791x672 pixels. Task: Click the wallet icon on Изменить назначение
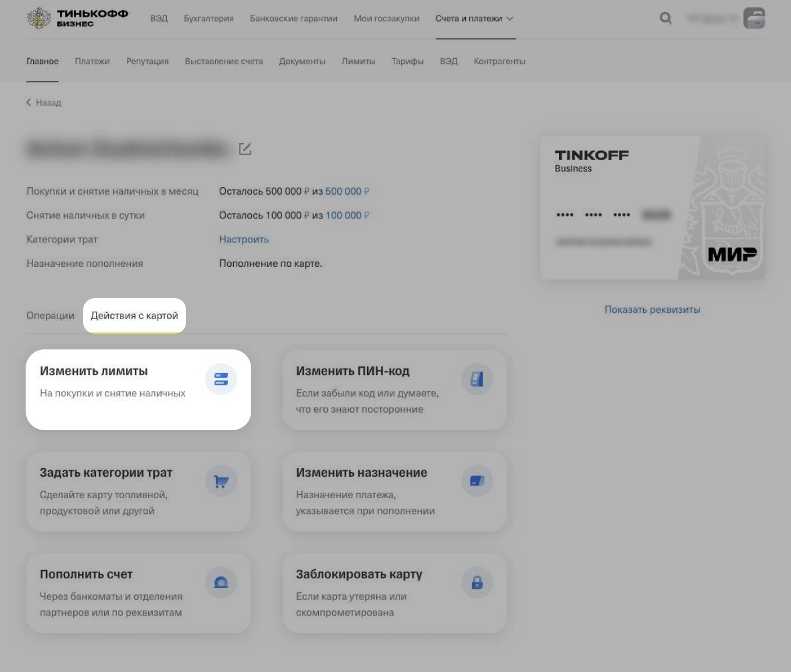[x=477, y=481]
